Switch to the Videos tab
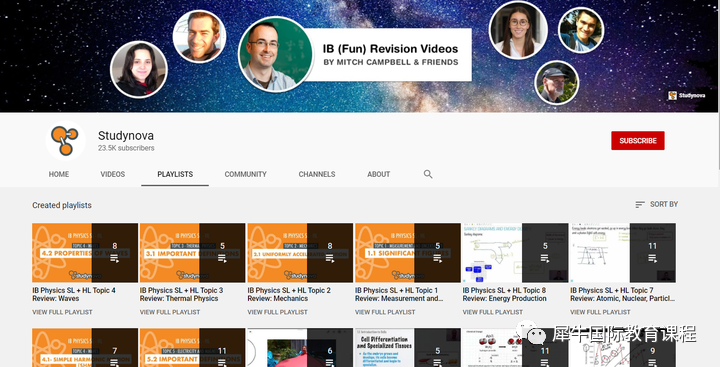Image resolution: width=720 pixels, height=367 pixels. 112,174
